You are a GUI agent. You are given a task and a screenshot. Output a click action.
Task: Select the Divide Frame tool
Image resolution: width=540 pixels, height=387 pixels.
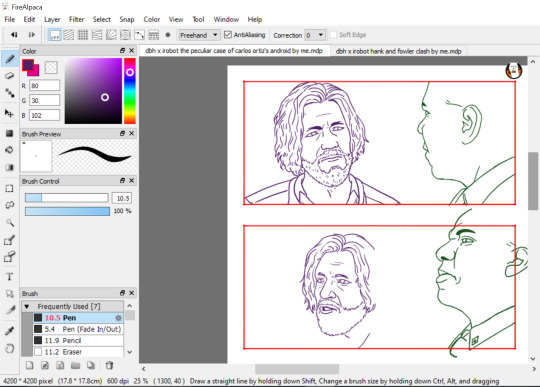tap(10, 310)
